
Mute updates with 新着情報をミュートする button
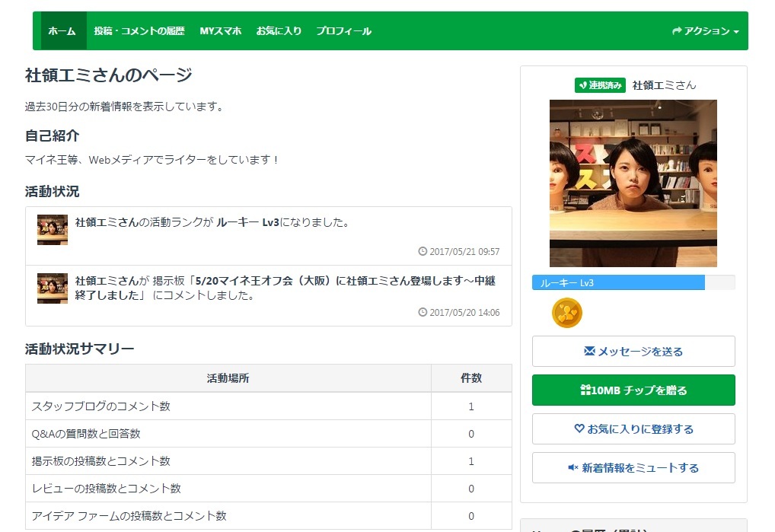click(x=633, y=468)
